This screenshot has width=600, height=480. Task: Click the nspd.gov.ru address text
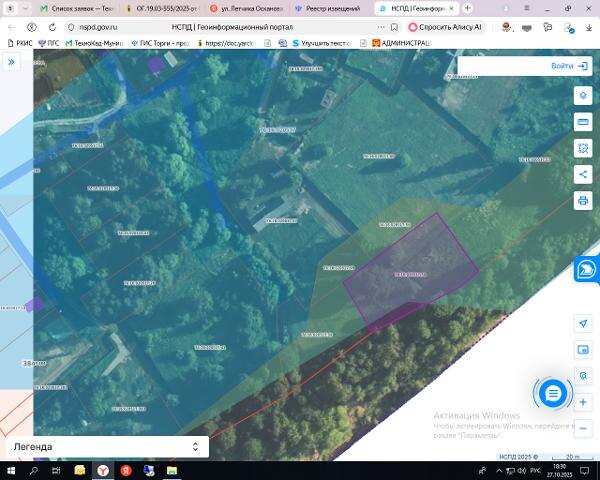coord(98,27)
